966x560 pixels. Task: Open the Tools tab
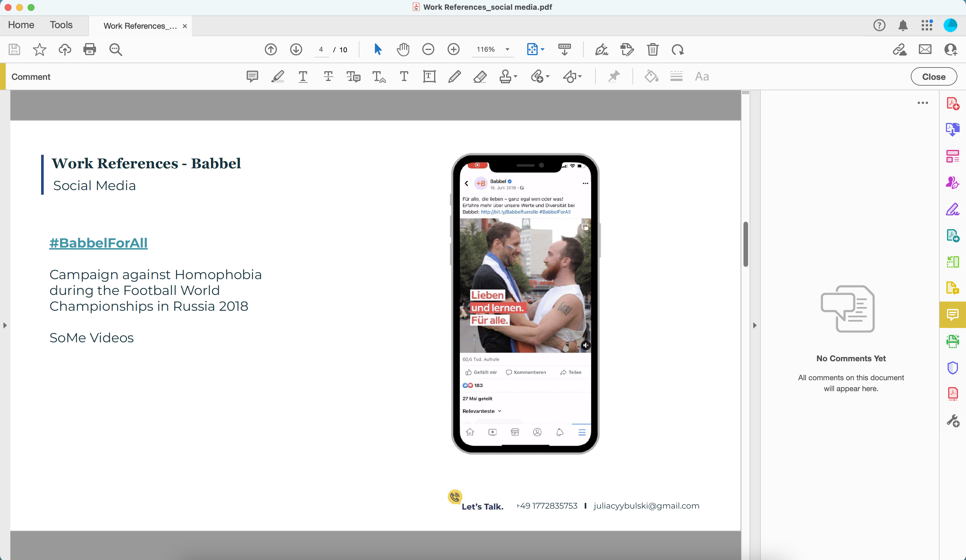(61, 25)
